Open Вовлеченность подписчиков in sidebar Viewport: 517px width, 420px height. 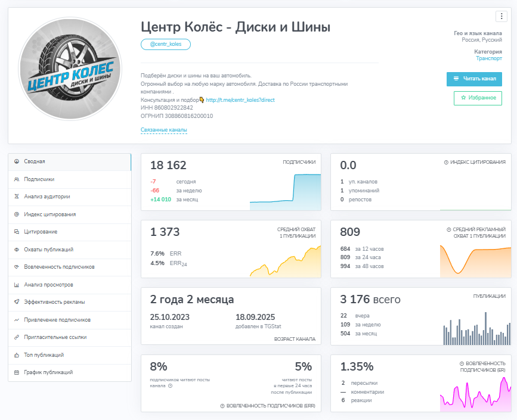point(69,267)
